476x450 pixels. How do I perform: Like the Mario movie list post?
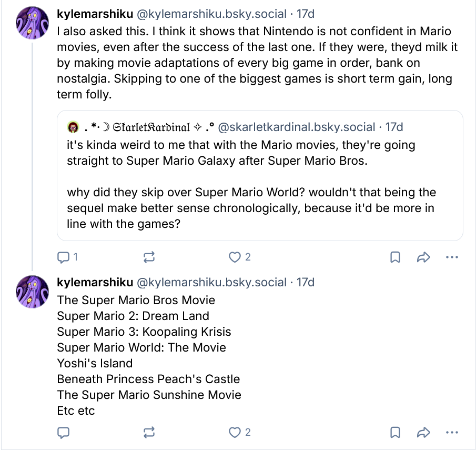pos(235,433)
